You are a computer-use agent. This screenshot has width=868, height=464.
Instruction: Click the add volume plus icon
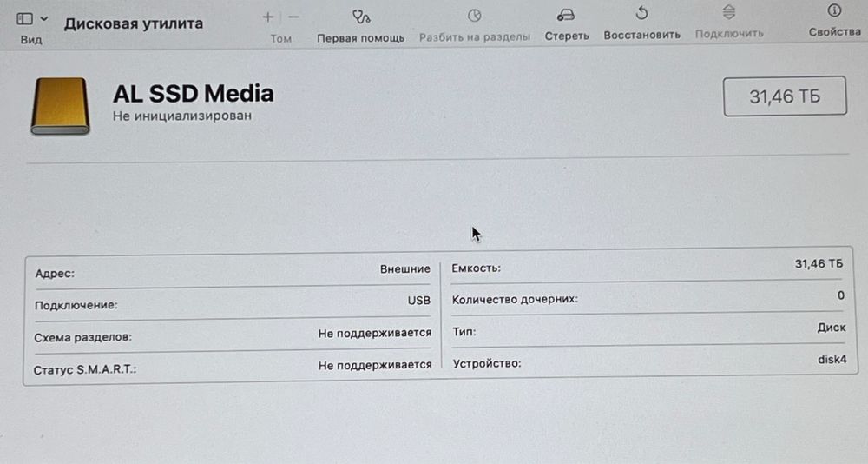coord(268,17)
